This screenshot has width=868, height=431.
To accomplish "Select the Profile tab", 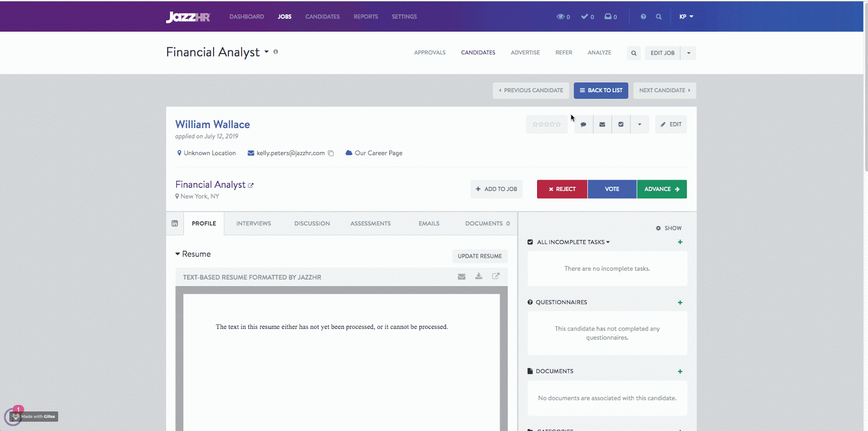I will [x=204, y=224].
